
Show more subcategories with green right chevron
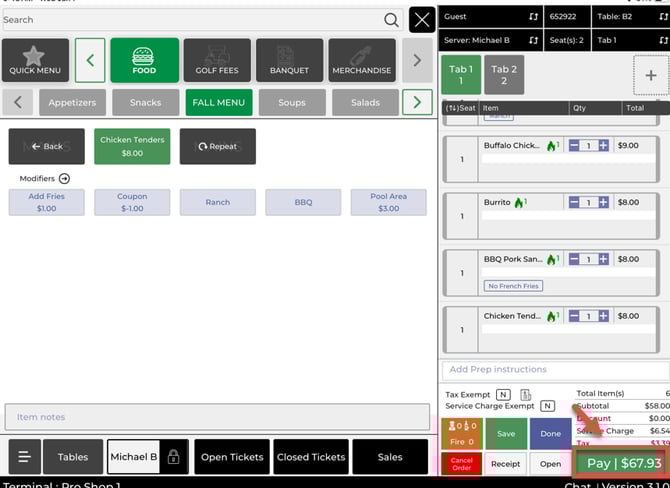tap(416, 102)
